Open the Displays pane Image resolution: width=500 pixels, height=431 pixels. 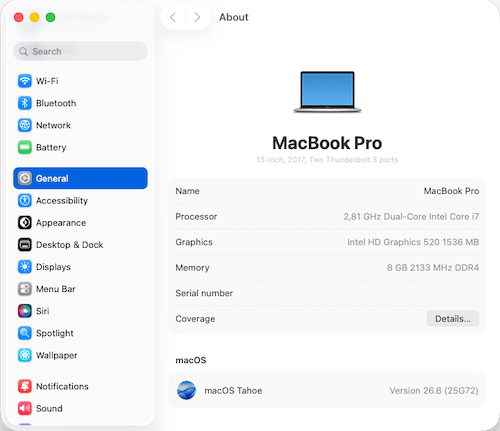pos(80,267)
